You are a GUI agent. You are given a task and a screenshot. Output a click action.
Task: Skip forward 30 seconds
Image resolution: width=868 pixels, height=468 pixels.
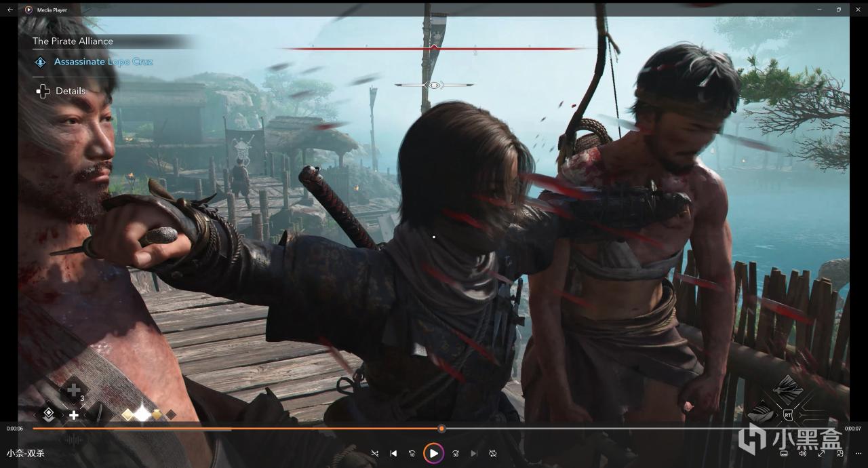click(x=456, y=453)
